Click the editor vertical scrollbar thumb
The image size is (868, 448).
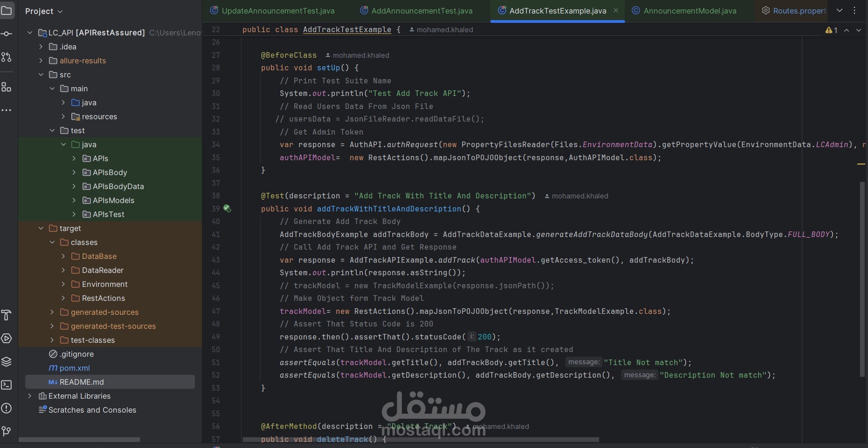pyautogui.click(x=862, y=279)
